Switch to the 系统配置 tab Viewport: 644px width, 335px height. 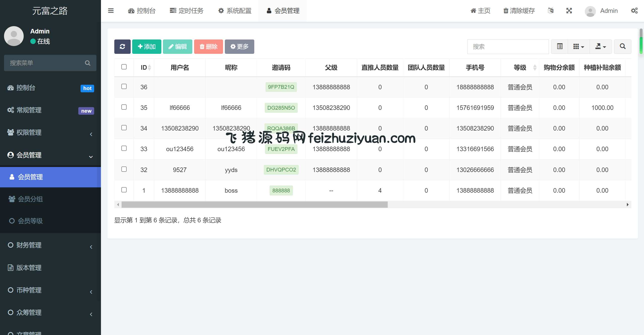(235, 11)
